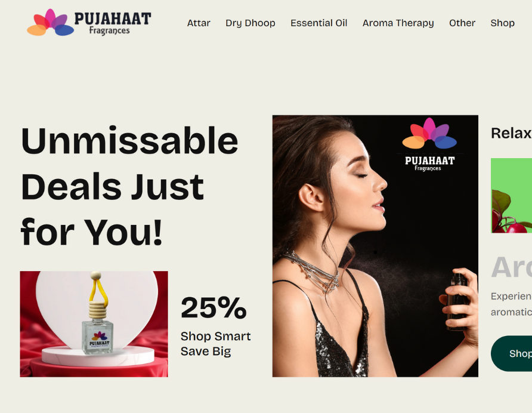
Task: Click the dark green Shop button
Action: (x=512, y=353)
